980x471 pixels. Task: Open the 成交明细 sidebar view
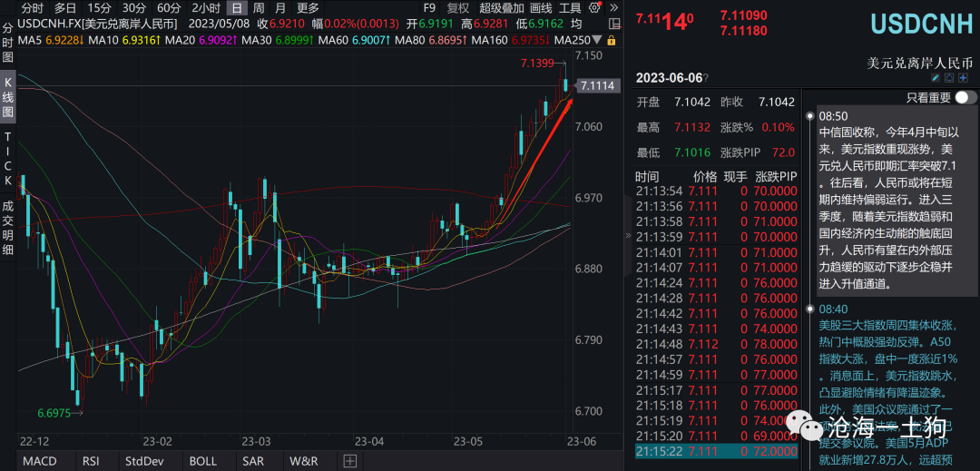click(x=8, y=228)
